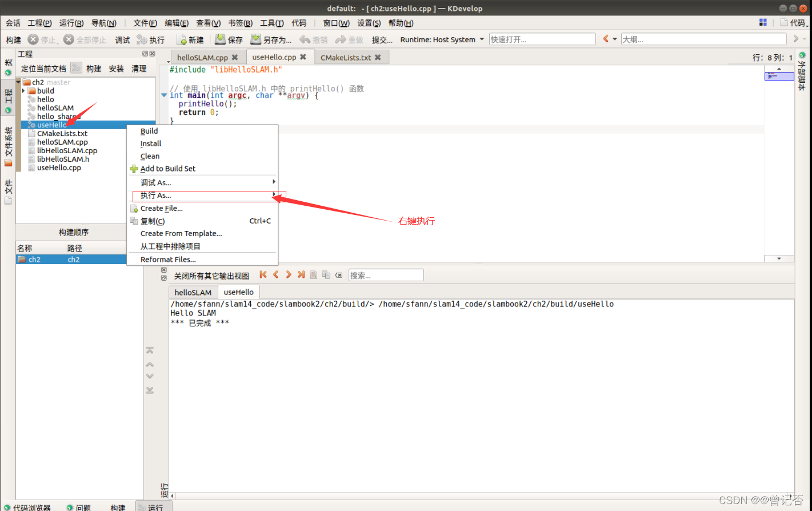Close the 工程 project panel

click(x=152, y=54)
